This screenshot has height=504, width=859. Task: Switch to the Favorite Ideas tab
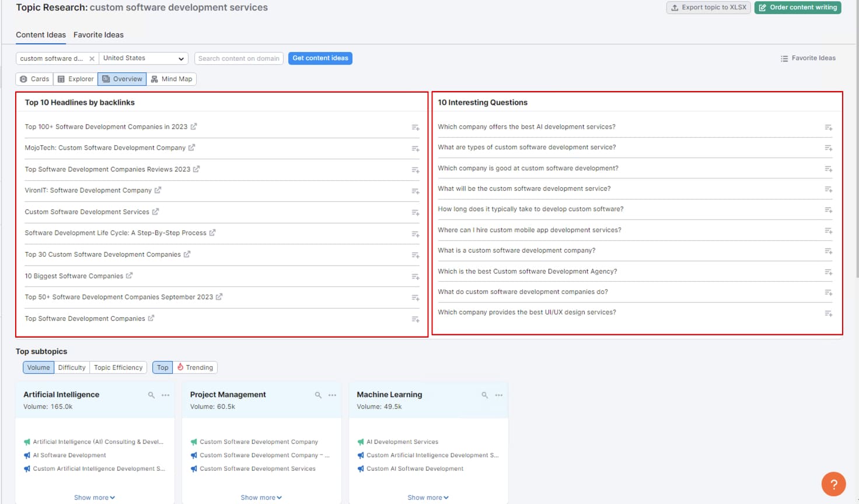click(x=98, y=34)
